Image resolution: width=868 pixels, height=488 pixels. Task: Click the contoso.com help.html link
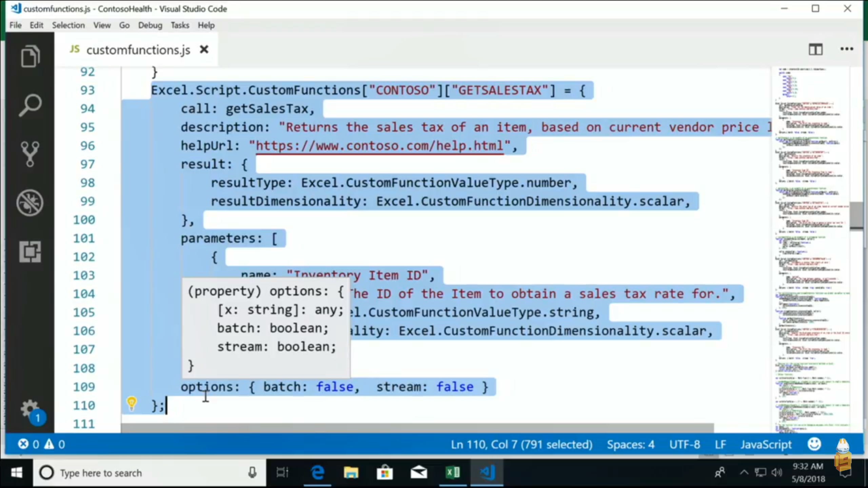tap(379, 146)
